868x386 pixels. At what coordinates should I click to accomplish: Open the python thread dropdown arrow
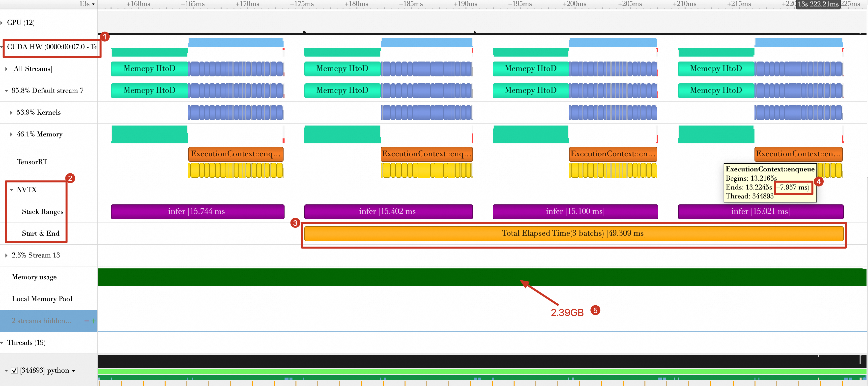click(73, 371)
